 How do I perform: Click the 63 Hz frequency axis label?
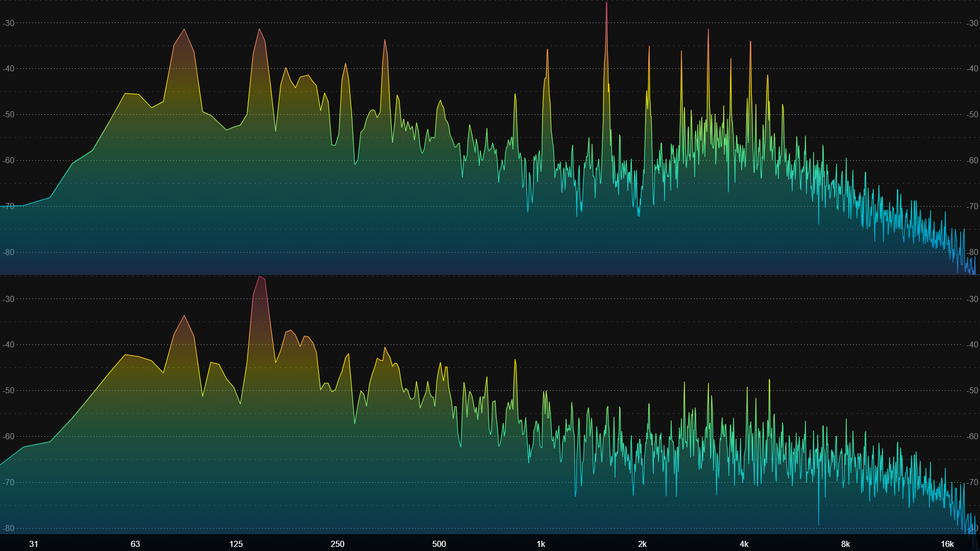tap(135, 544)
